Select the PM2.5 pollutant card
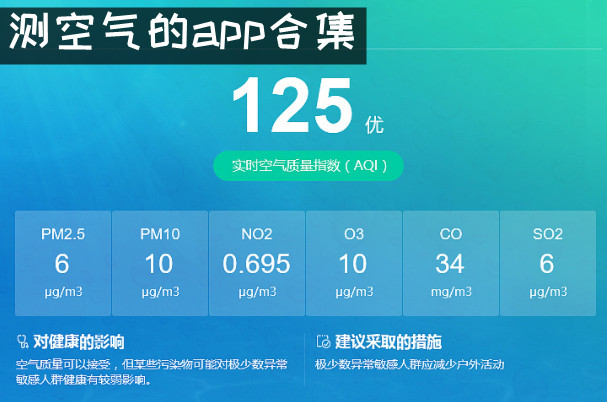The height and width of the screenshot is (402, 607). click(x=63, y=263)
